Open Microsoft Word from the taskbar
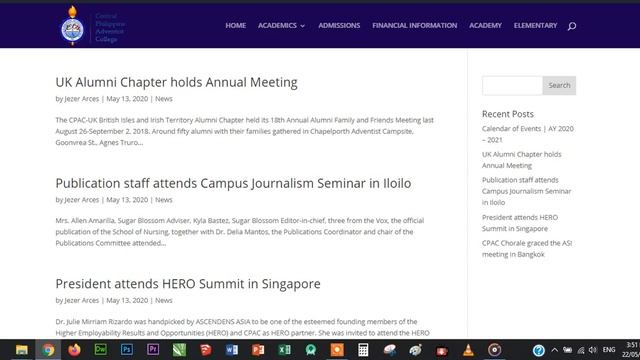The height and width of the screenshot is (360, 640). pyautogui.click(x=232, y=350)
